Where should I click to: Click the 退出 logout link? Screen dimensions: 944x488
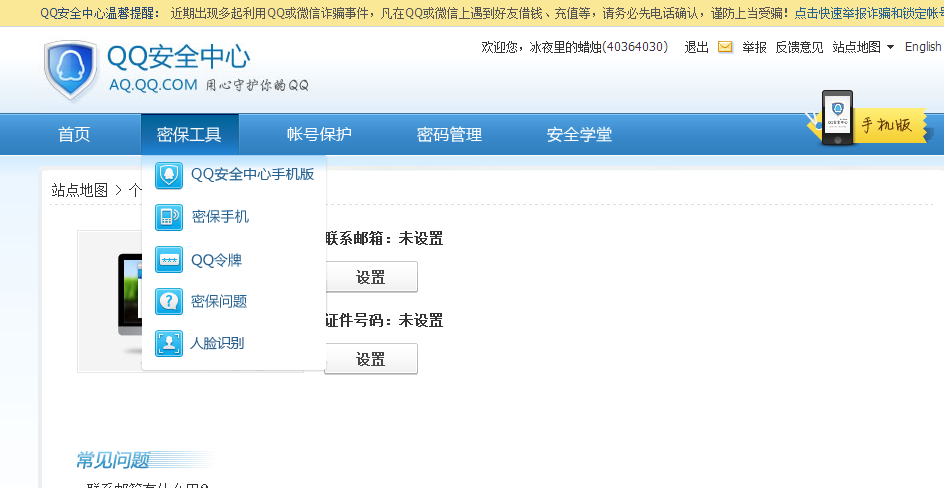coord(697,47)
